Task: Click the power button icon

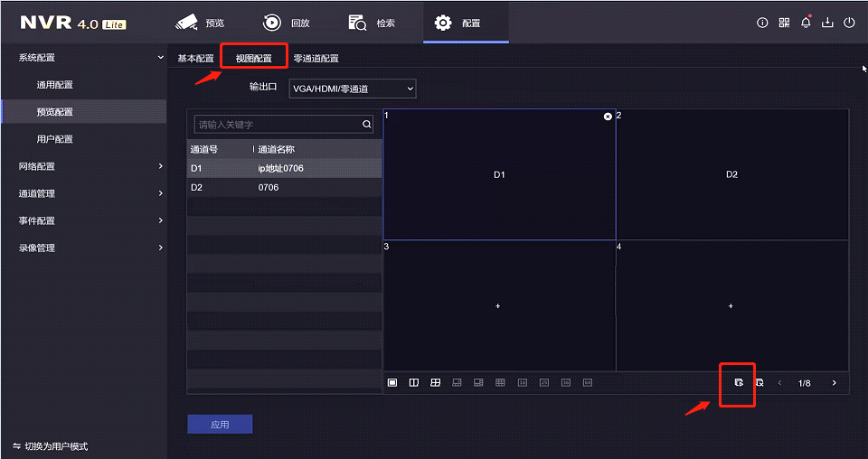Action: pyautogui.click(x=849, y=23)
